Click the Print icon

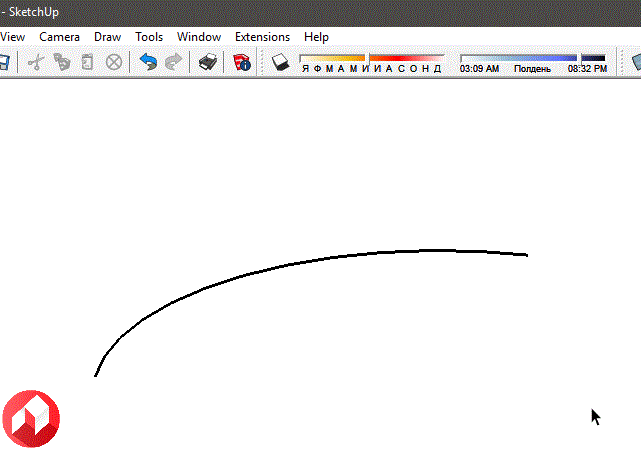coord(208,62)
